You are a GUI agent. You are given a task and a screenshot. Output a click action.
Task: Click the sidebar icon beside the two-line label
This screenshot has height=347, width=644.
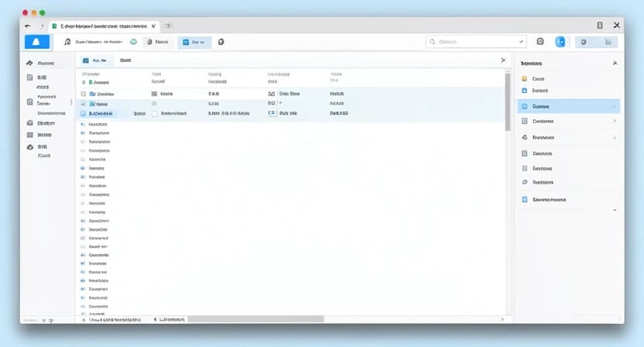[29, 101]
